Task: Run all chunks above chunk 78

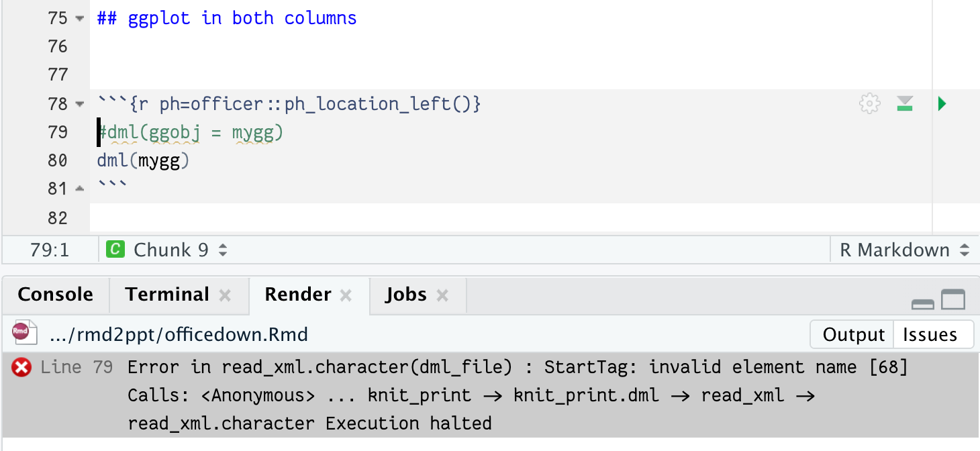Action: pos(905,104)
